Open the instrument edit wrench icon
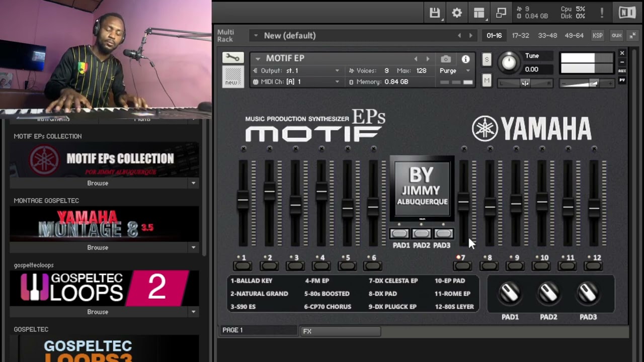 [232, 58]
